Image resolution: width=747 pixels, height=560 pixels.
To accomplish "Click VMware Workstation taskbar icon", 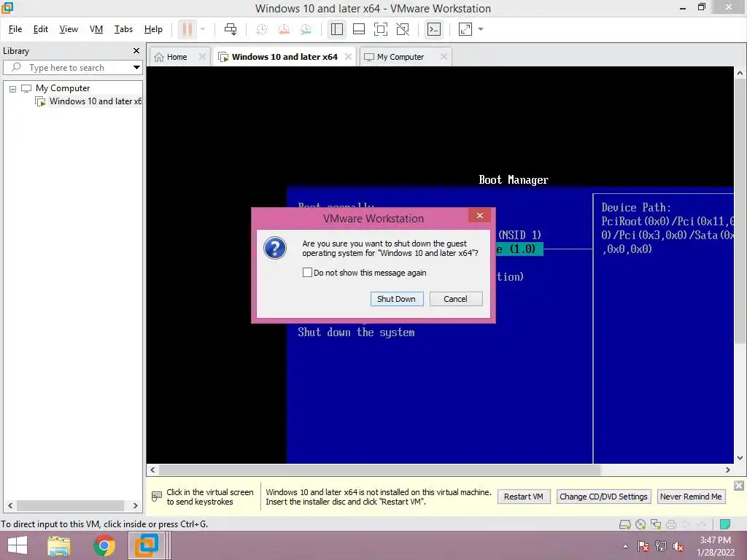I will pos(146,545).
